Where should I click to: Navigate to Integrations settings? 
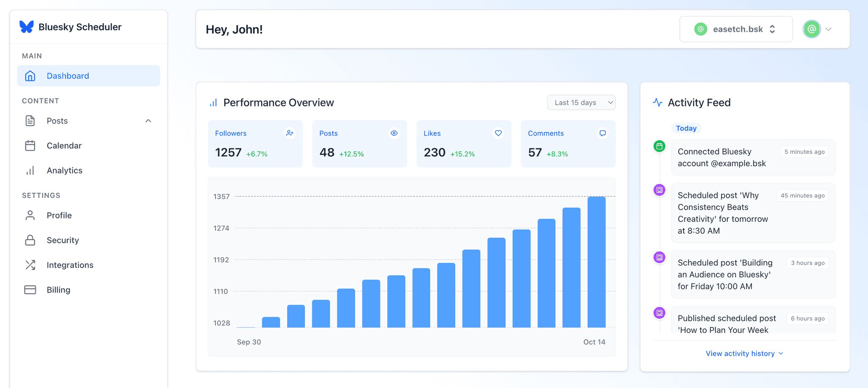[x=70, y=265]
